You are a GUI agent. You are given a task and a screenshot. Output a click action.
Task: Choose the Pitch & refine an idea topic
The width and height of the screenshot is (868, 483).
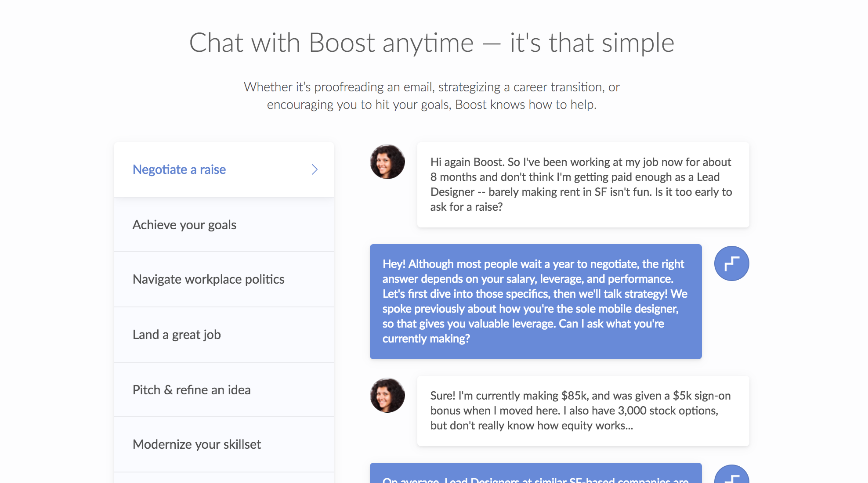[x=192, y=390]
